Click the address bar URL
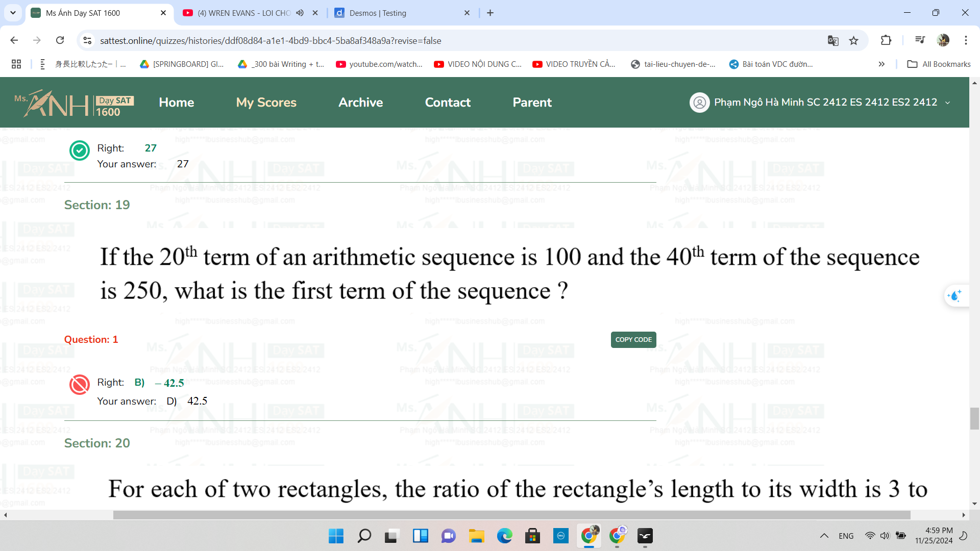Image resolution: width=980 pixels, height=551 pixels. (271, 40)
